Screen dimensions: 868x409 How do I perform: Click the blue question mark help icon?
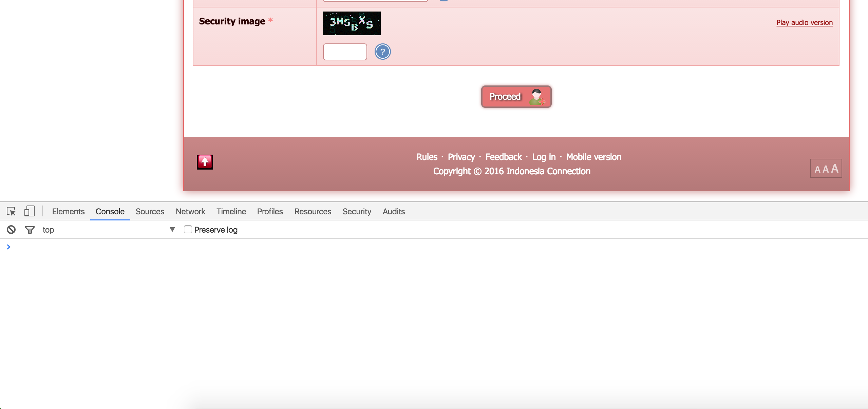pos(382,52)
